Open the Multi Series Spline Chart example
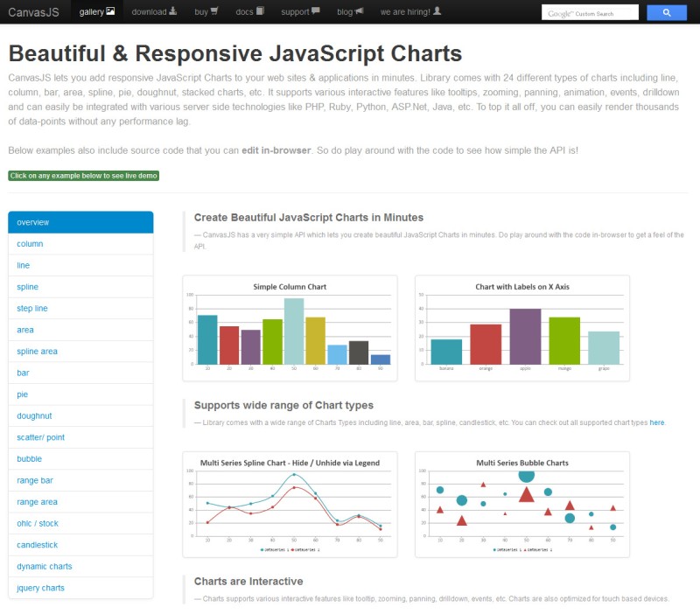This screenshot has width=700, height=614. click(x=290, y=505)
